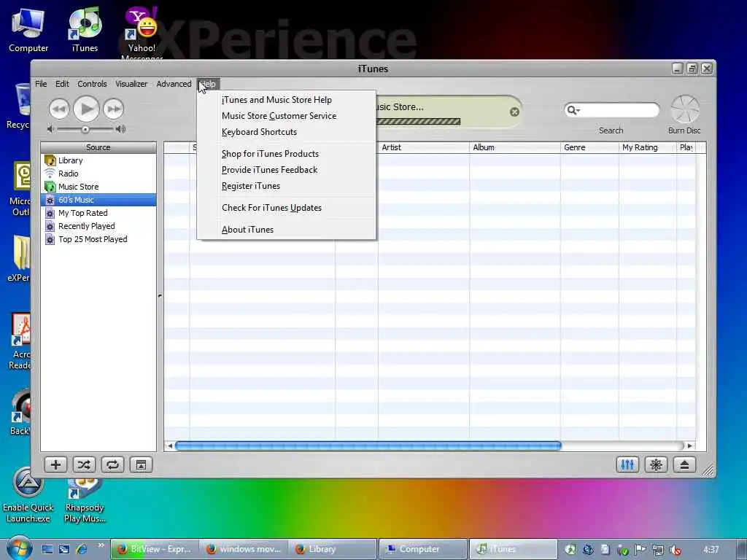Click the system clock in tray
The height and width of the screenshot is (560, 747).
[711, 550]
